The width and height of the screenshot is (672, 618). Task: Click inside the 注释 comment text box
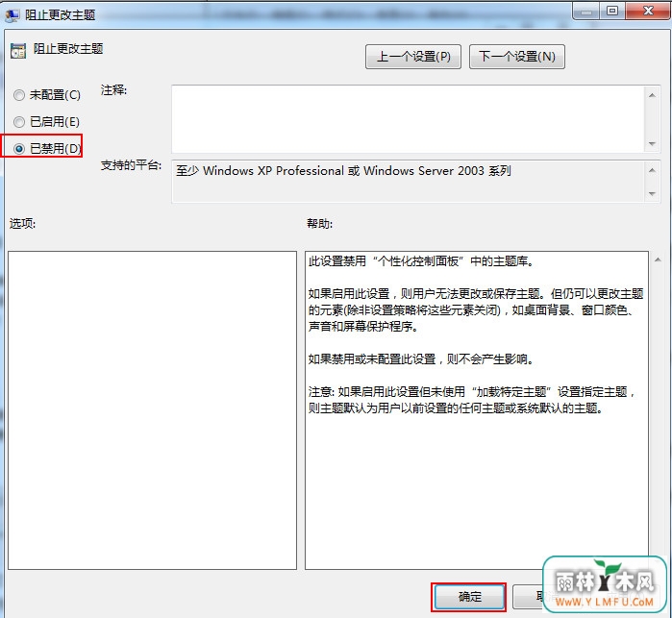(408, 119)
